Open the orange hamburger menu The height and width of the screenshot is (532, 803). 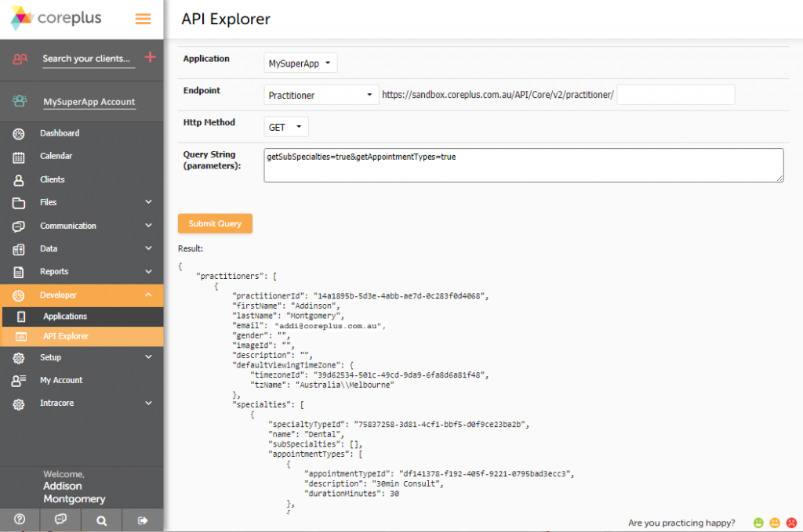pyautogui.click(x=142, y=18)
